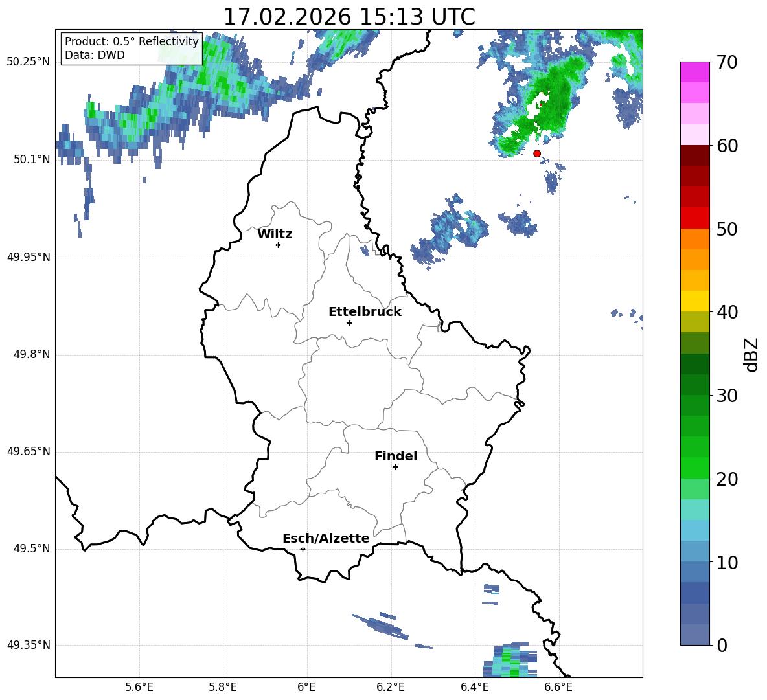Screen dimensions: 767x700
Task: Click the 17.02.2026 15:13 UTC title
Action: (x=349, y=17)
